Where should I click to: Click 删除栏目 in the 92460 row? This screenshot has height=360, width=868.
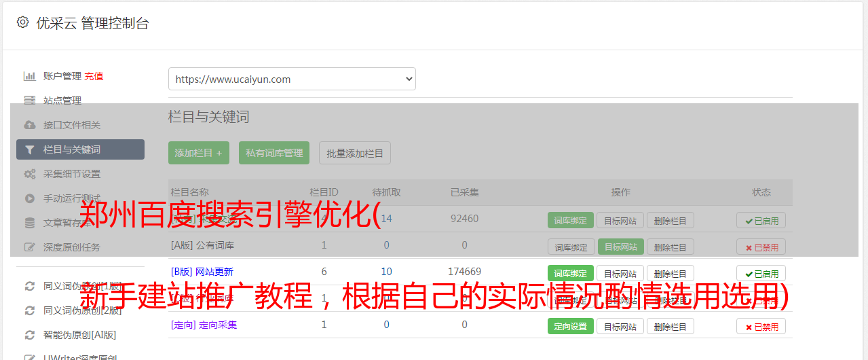670,220
